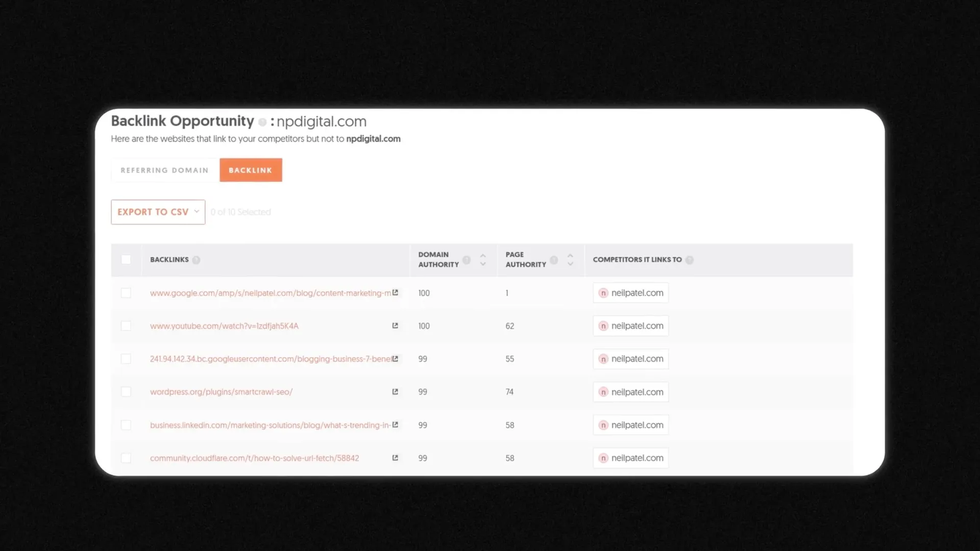Click neilpatel.com competitor tag in googleusercontent row
Viewport: 980px width, 551px height.
[x=630, y=359]
